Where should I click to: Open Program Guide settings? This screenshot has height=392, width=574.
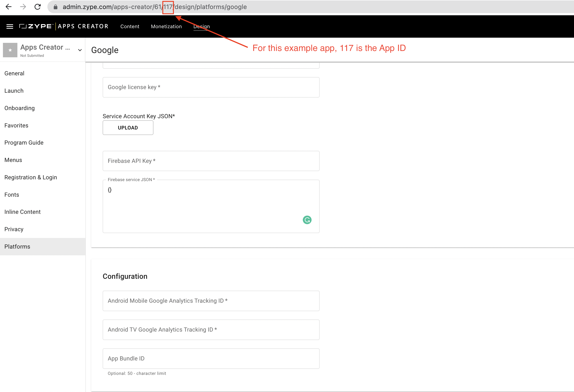pos(43,143)
